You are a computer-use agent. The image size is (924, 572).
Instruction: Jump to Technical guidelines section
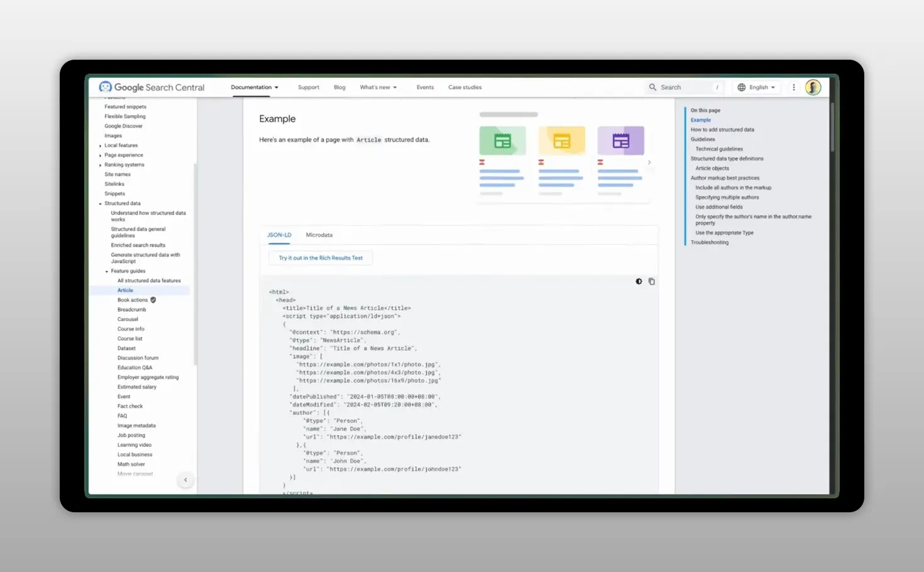pyautogui.click(x=719, y=150)
